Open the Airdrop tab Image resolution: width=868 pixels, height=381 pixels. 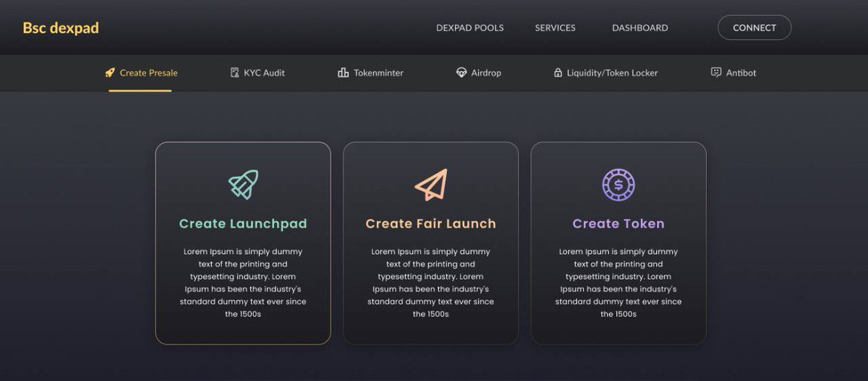486,73
